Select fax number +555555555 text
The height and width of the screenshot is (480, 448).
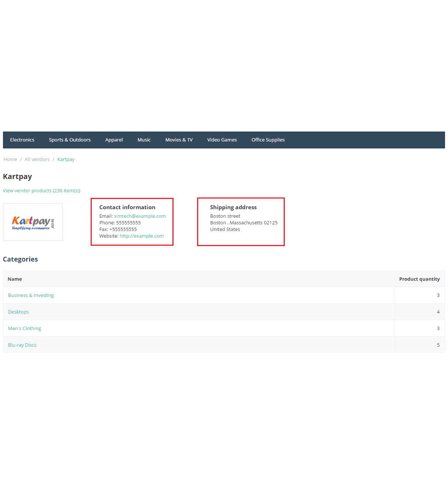(123, 230)
